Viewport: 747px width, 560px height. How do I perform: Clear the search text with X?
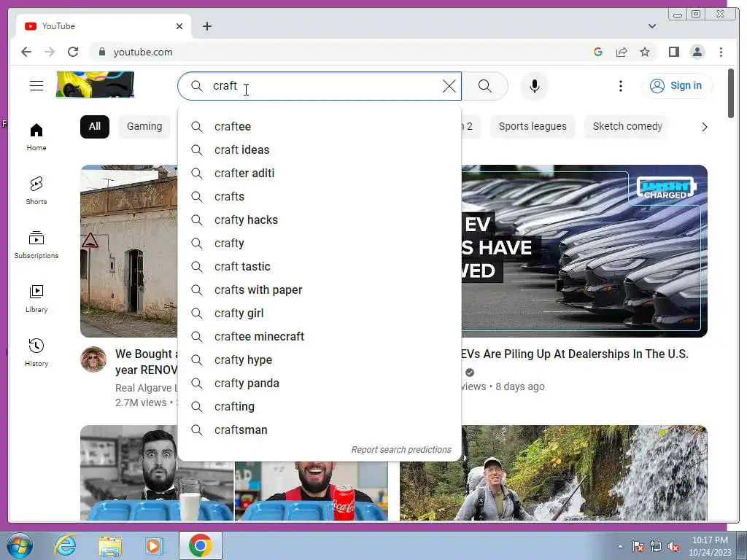(x=449, y=86)
